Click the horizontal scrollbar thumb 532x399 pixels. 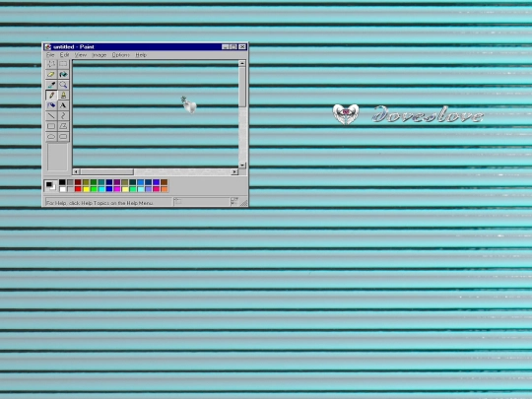click(106, 171)
